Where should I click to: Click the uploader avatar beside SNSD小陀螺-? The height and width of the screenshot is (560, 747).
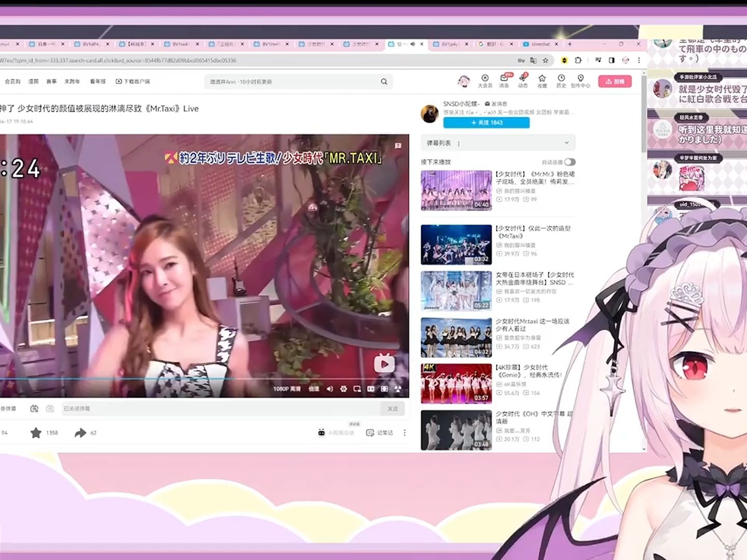tap(430, 114)
